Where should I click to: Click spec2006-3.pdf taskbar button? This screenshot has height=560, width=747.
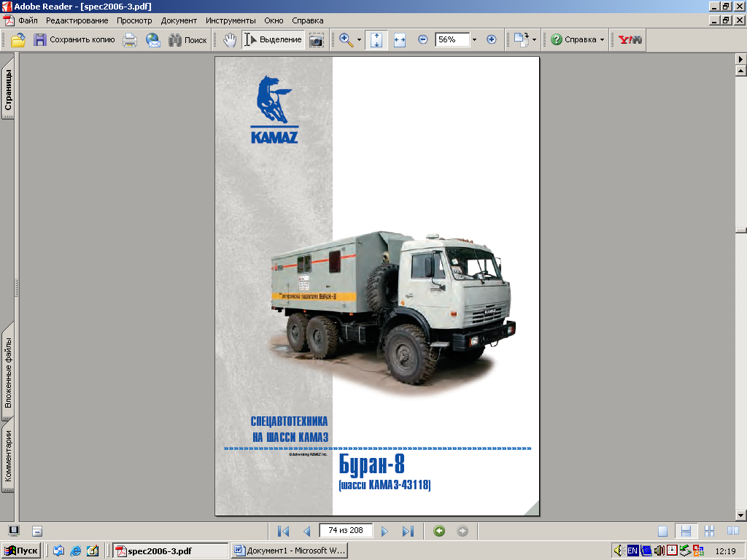pyautogui.click(x=171, y=551)
